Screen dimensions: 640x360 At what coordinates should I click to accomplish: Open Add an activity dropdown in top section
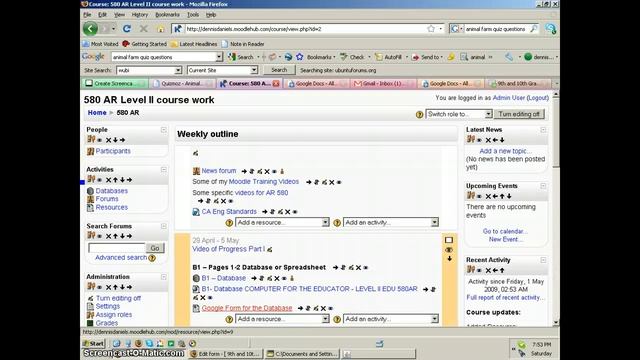[391, 222]
